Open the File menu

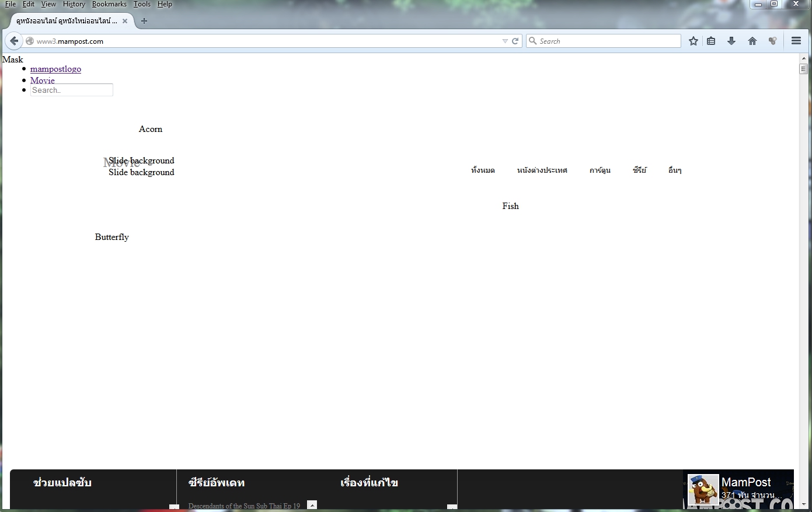point(11,4)
